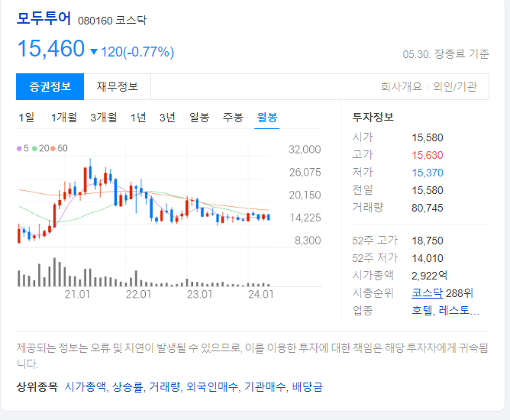Click the 22.01 date axis label
The height and width of the screenshot is (420, 510).
coord(138,295)
